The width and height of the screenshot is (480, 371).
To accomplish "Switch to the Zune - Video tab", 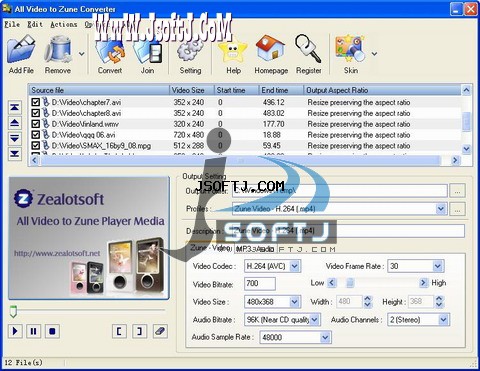I will pyautogui.click(x=210, y=248).
